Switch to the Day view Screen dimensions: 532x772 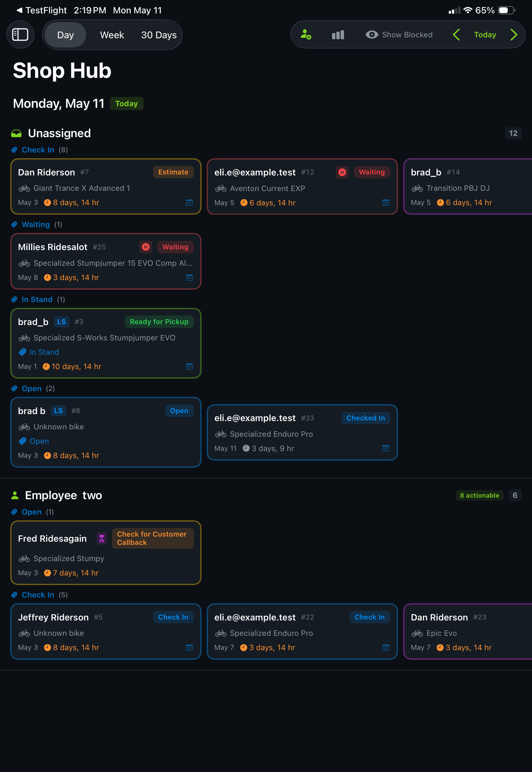coord(65,35)
